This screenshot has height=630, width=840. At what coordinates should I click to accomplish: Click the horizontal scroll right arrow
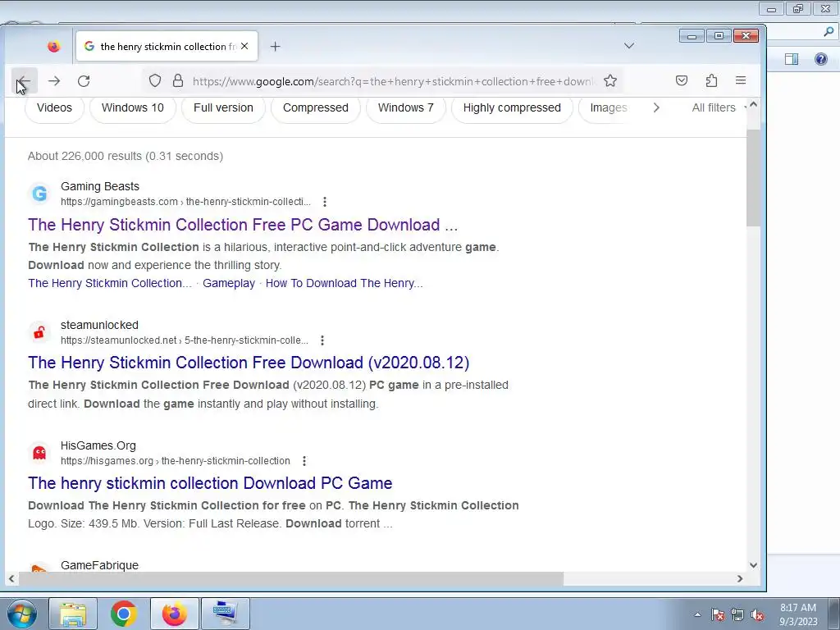click(x=740, y=578)
